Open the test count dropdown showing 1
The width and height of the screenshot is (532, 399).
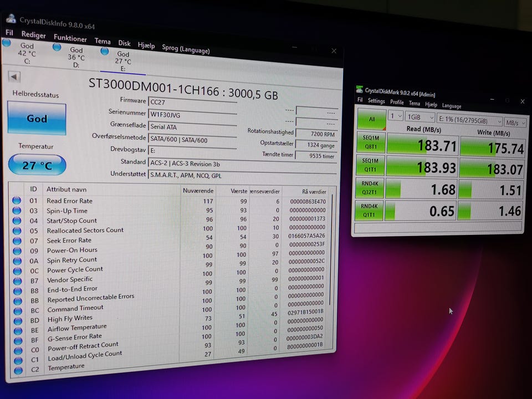[x=395, y=116]
